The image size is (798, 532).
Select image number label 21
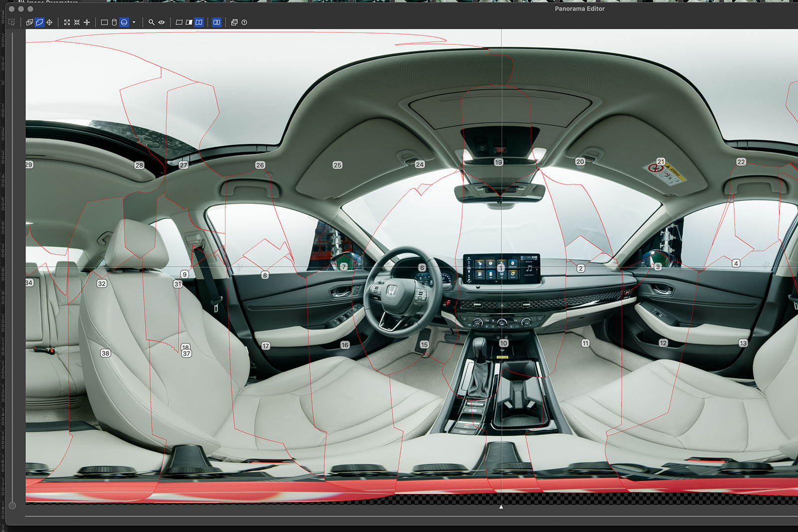pos(661,162)
